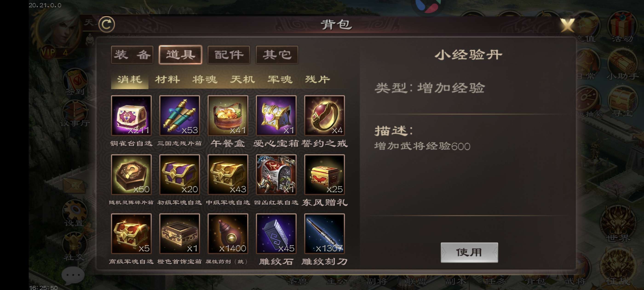Select the 三国志残片箱 scroll item

(179, 115)
